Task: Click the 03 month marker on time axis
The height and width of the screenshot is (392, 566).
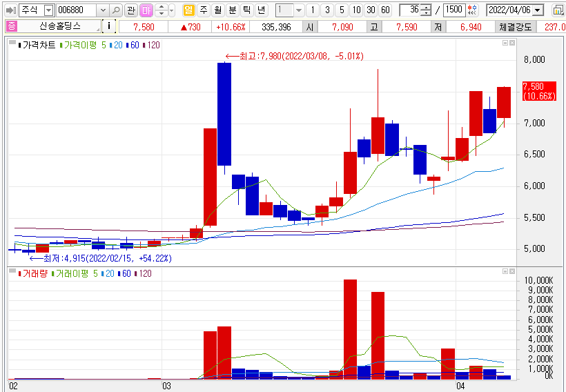Action: [x=166, y=386]
